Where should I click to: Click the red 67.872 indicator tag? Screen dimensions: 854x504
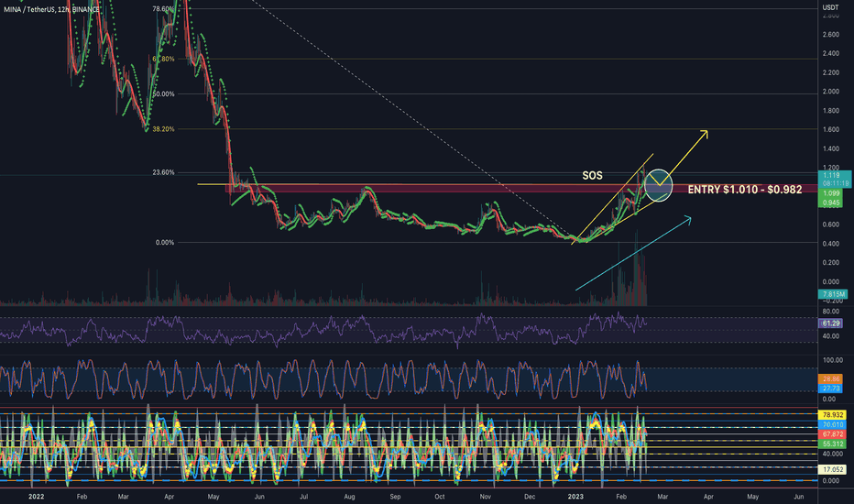[833, 434]
